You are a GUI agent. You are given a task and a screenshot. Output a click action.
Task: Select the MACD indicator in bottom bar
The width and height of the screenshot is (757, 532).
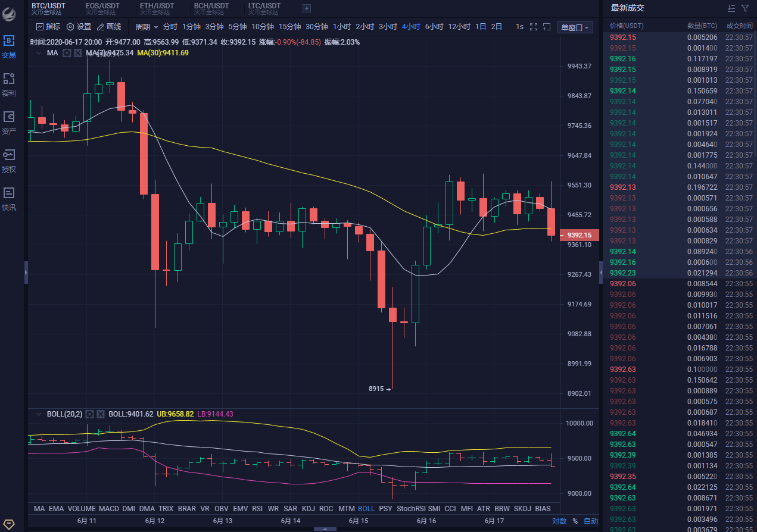[x=108, y=509]
